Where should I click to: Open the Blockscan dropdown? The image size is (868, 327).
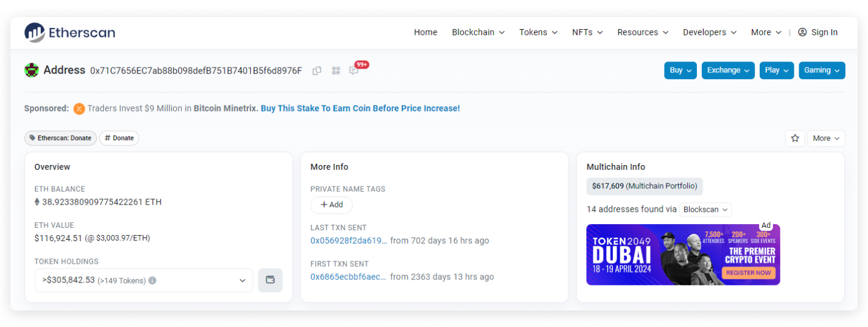tap(705, 209)
